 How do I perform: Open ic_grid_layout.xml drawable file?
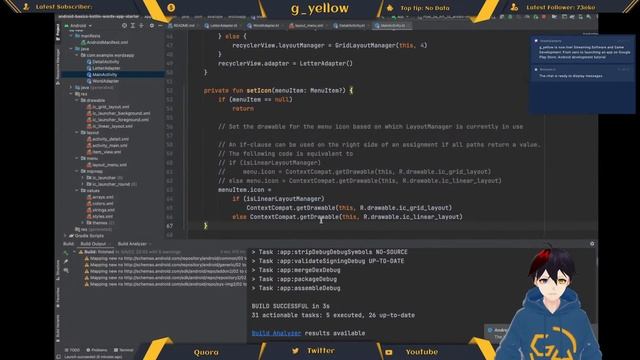click(108, 107)
